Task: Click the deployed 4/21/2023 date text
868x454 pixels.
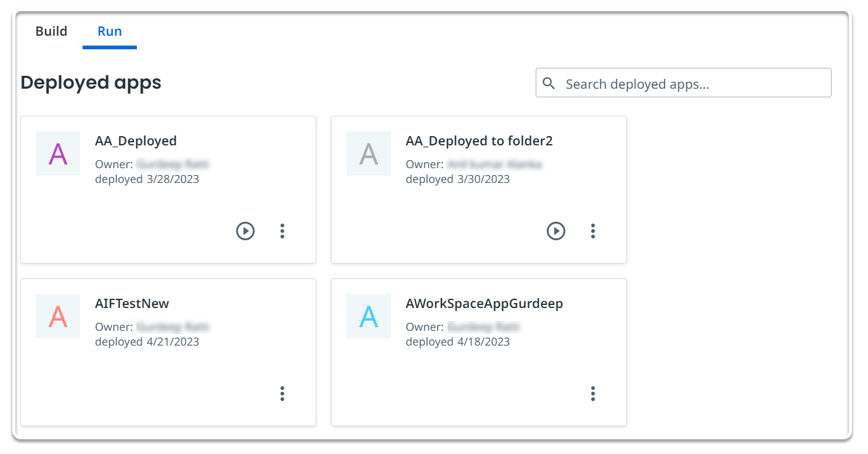Action: click(147, 342)
